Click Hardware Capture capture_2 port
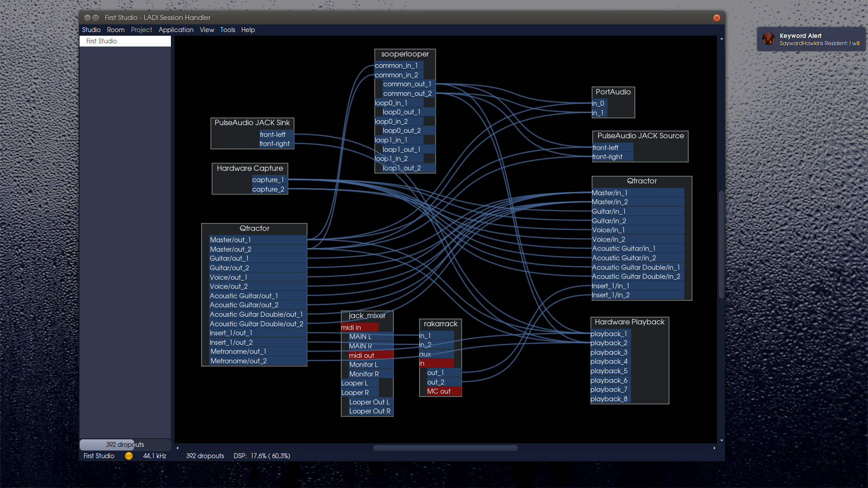868x488 pixels. tap(270, 189)
